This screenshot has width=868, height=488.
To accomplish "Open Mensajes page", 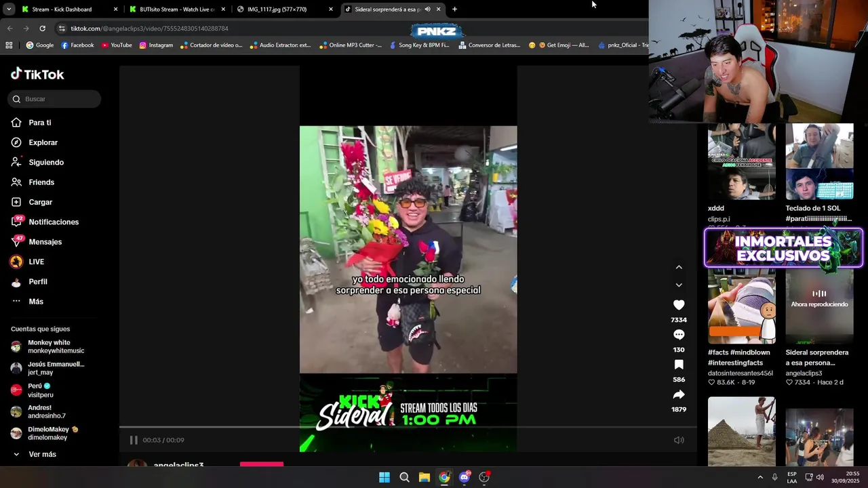I will coord(37,242).
